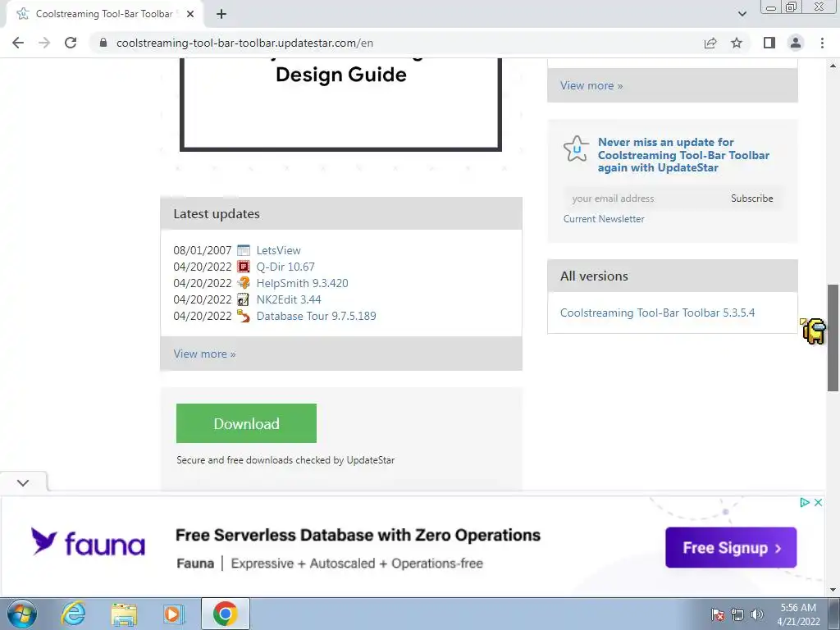
Task: Reload the current page
Action: 71,43
